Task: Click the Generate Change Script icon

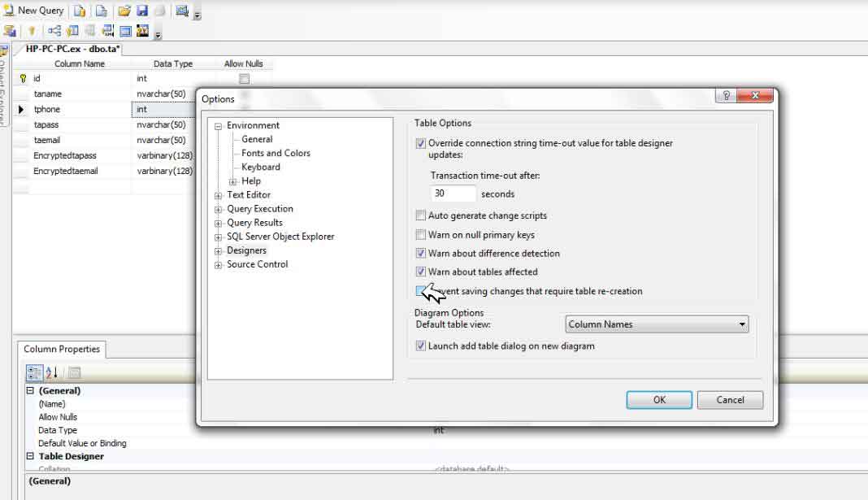Action: click(10, 32)
